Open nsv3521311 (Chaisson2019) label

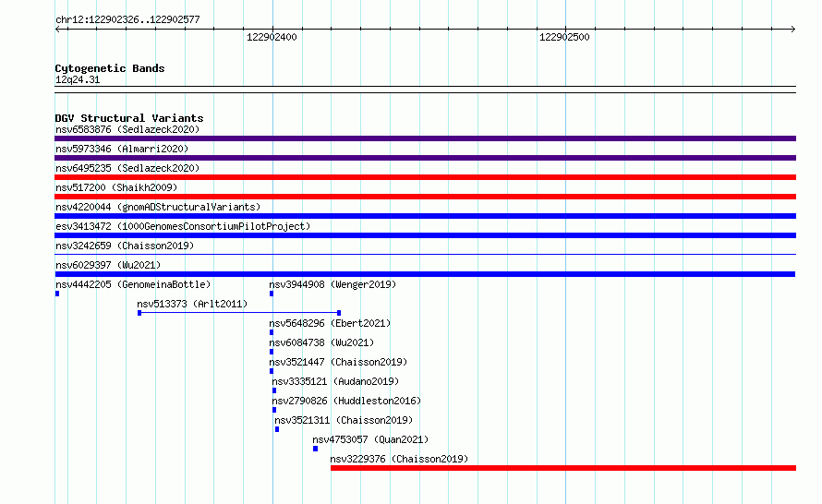click(x=344, y=420)
